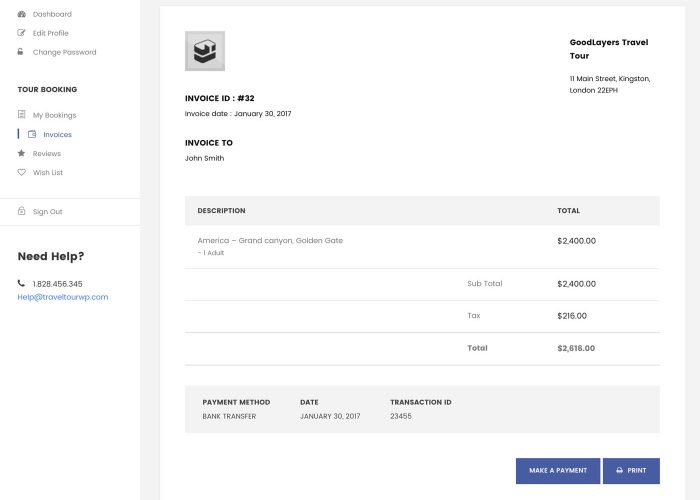
Task: Click the Sign Out lock icon
Action: (x=21, y=211)
